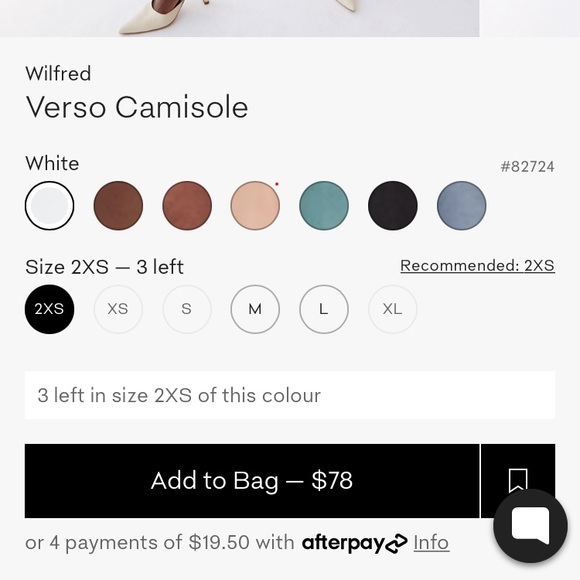The height and width of the screenshot is (580, 580).
Task: Open the afterpay Info link
Action: pyautogui.click(x=431, y=543)
